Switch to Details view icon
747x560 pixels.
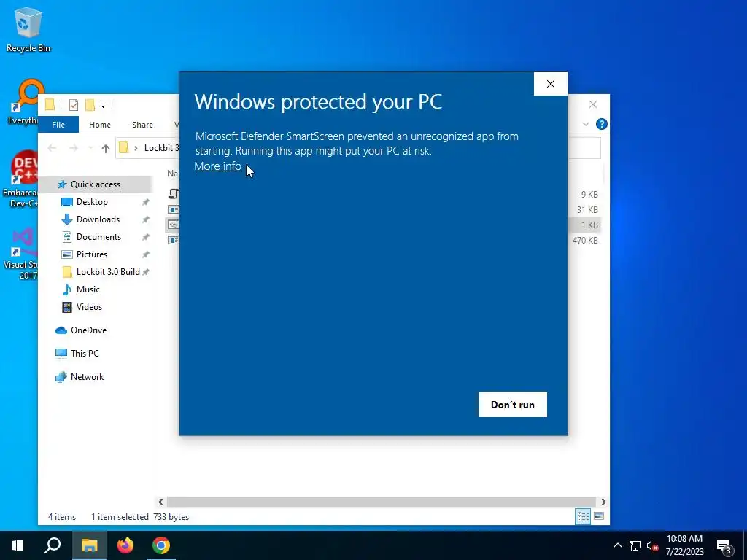[583, 517]
